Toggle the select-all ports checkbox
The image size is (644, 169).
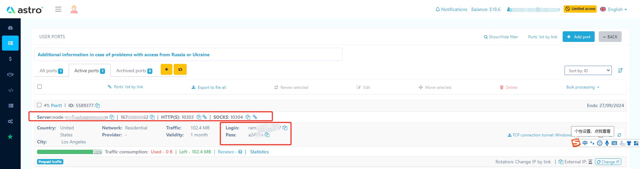pos(40,86)
